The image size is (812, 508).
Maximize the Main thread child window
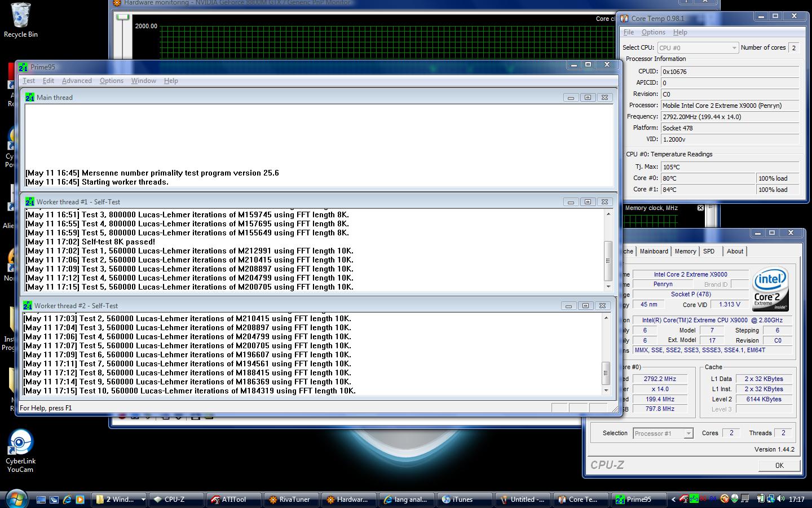(x=588, y=98)
